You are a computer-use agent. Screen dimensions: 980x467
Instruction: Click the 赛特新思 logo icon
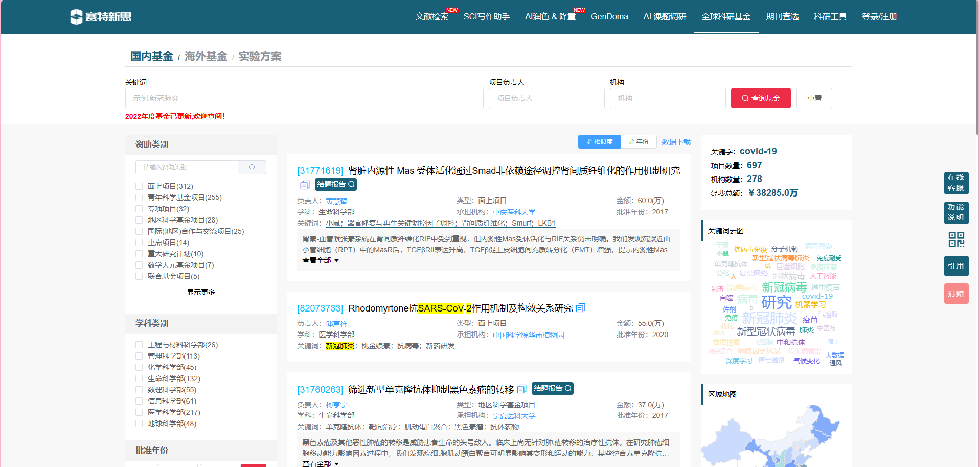click(x=76, y=17)
